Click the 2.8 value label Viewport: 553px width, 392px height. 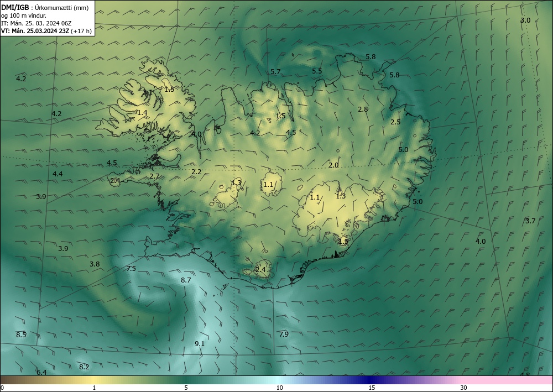363,109
